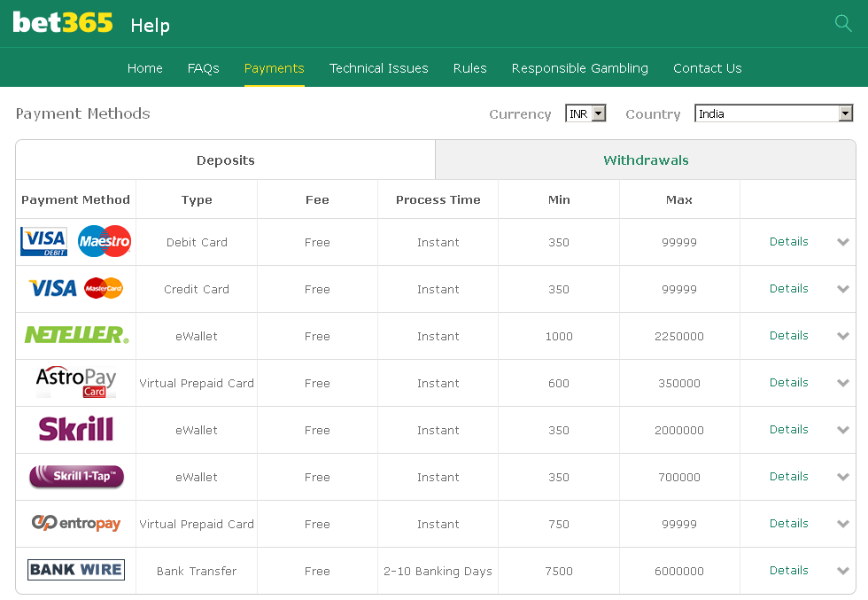Select the 350000 max value cell
Image resolution: width=868 pixels, height=600 pixels.
pyautogui.click(x=679, y=384)
